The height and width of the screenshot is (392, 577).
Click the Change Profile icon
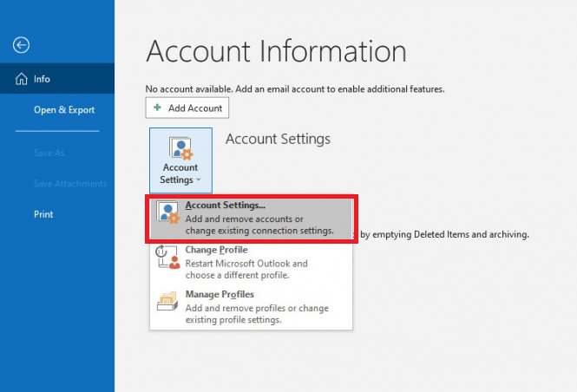click(167, 256)
